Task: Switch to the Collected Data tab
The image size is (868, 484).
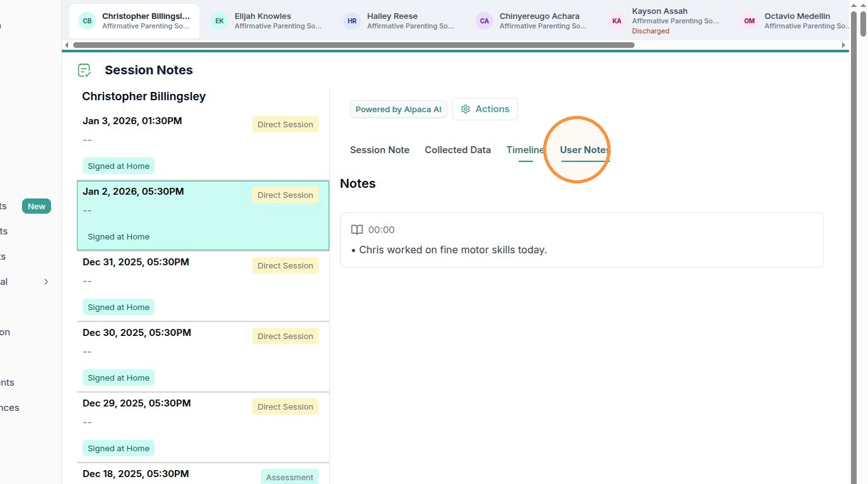Action: coord(458,150)
